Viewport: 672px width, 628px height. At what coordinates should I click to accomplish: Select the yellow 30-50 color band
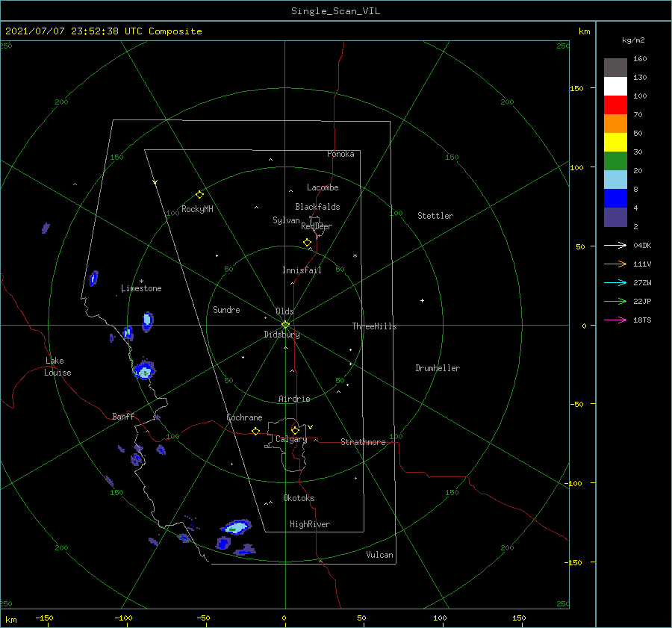(x=615, y=143)
